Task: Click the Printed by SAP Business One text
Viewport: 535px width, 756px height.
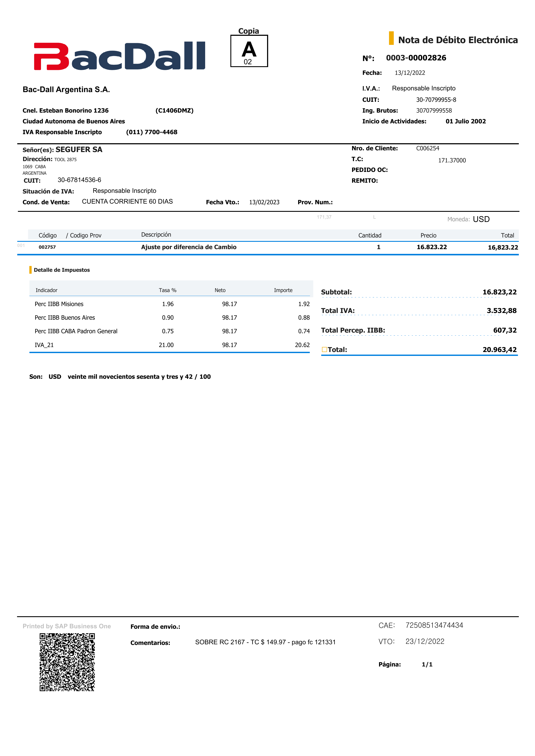Action: 66,626
